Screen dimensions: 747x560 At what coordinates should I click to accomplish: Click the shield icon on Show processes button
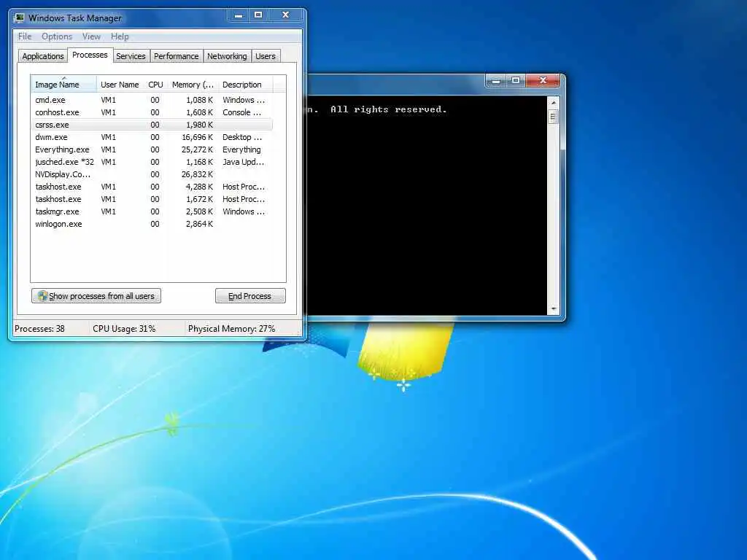point(42,296)
